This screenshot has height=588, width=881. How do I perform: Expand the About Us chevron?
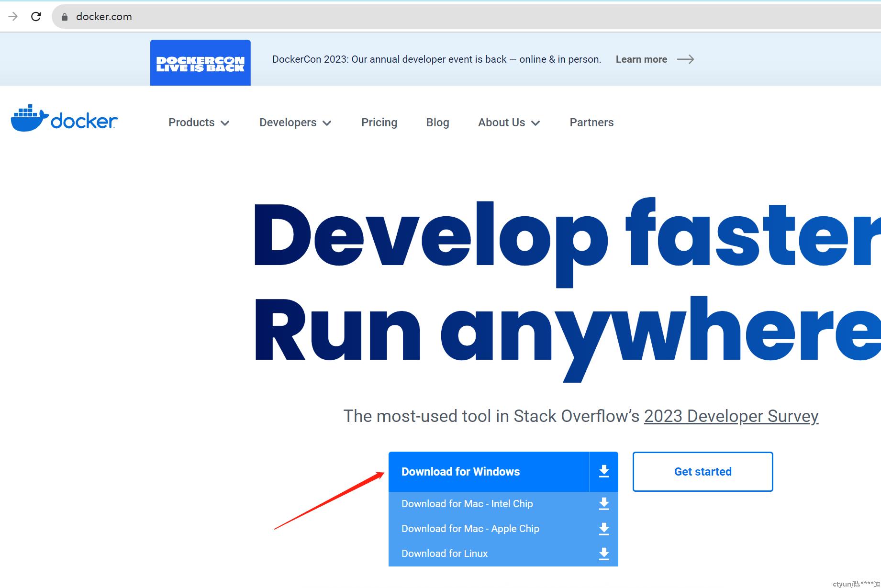535,123
